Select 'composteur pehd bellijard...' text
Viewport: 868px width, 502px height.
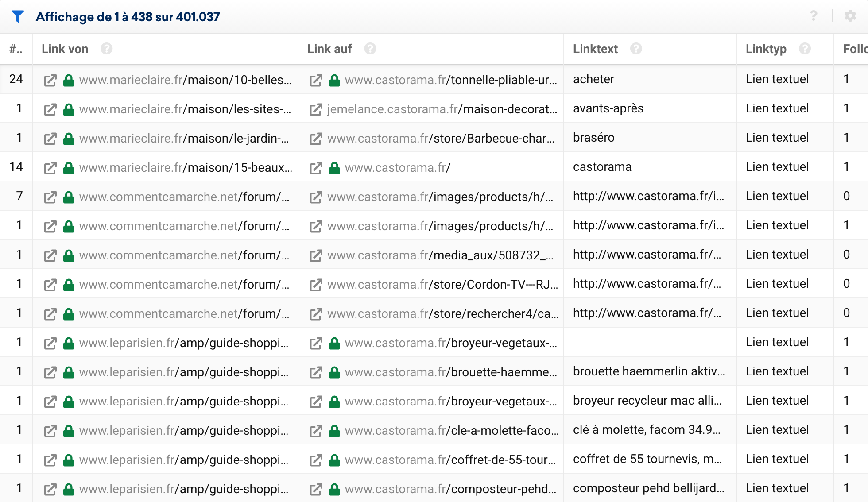tap(648, 488)
